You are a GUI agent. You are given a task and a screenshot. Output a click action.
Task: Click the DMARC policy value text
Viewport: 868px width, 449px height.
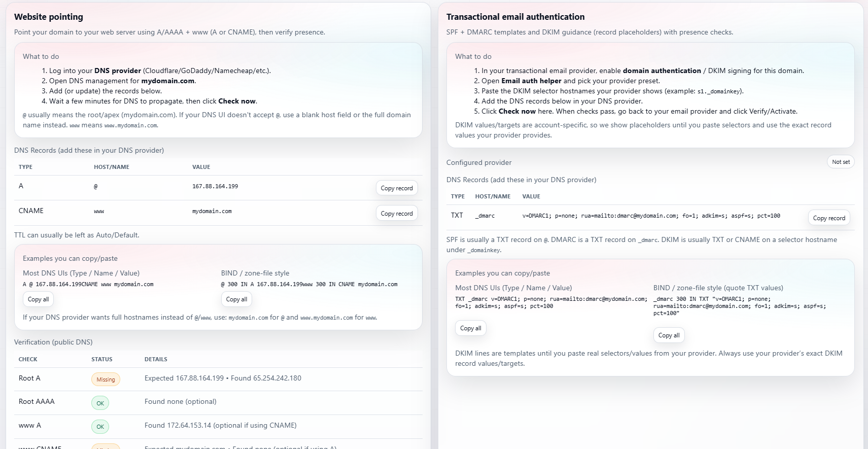click(651, 215)
